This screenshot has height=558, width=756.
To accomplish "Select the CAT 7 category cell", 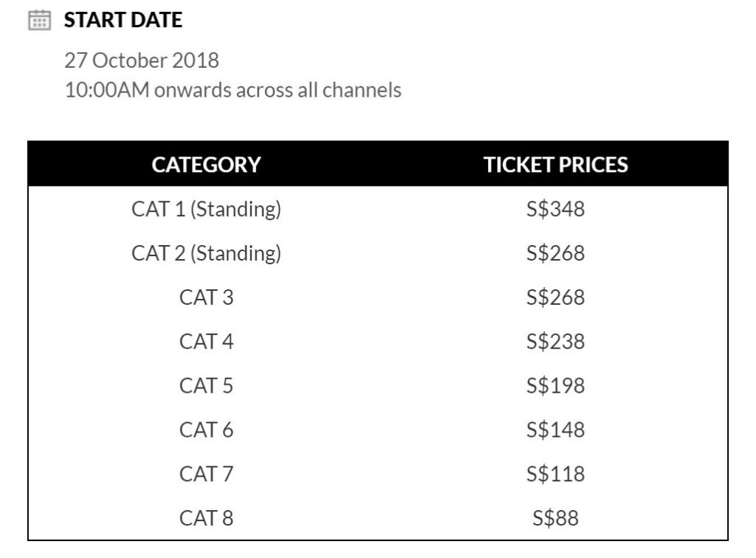I will coord(206,473).
